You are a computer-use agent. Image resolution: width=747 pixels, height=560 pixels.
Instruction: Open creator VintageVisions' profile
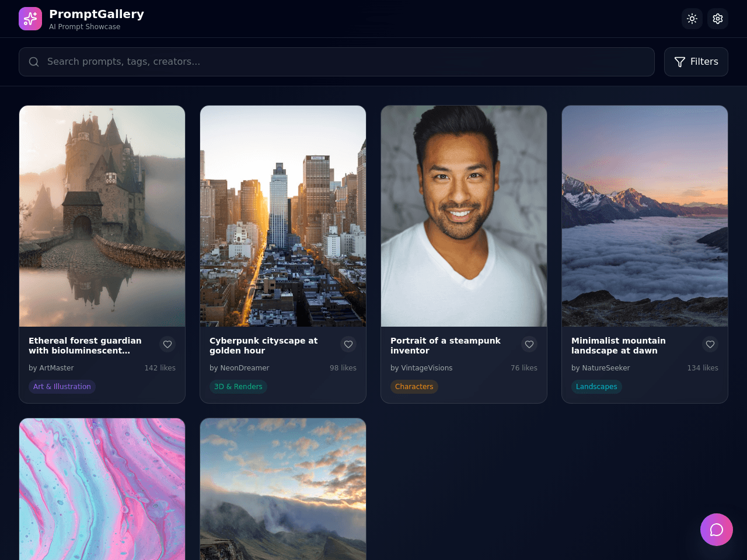point(421,368)
